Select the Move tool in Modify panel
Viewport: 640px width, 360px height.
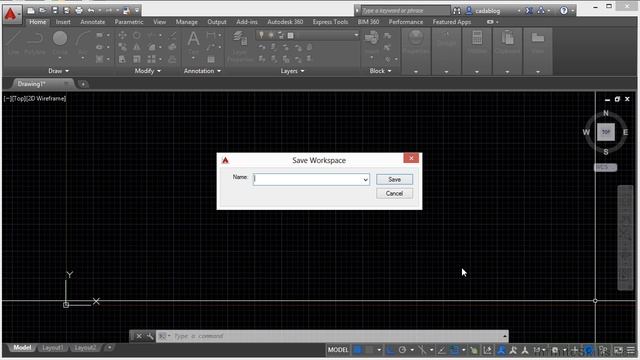click(122, 36)
